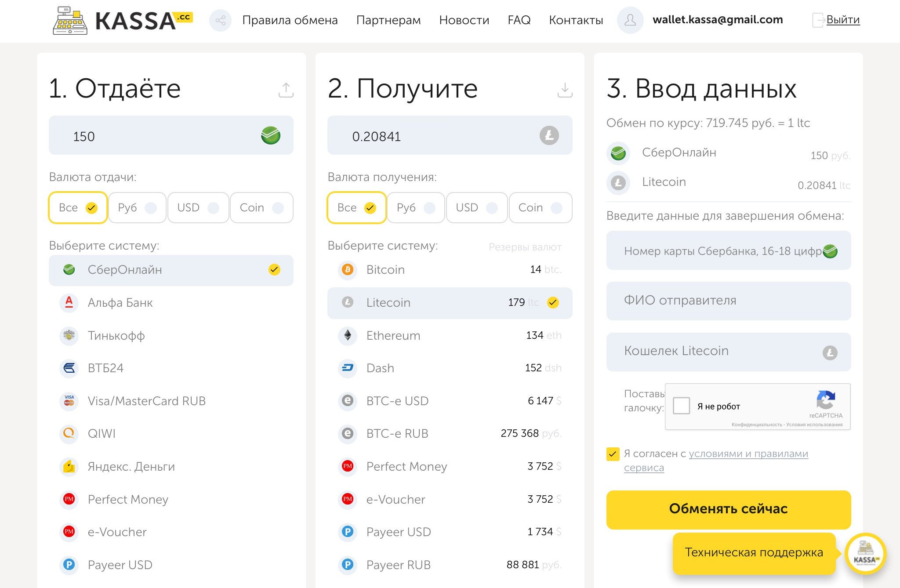
Task: Click the BTC-e USD icon
Action: pyautogui.click(x=348, y=401)
